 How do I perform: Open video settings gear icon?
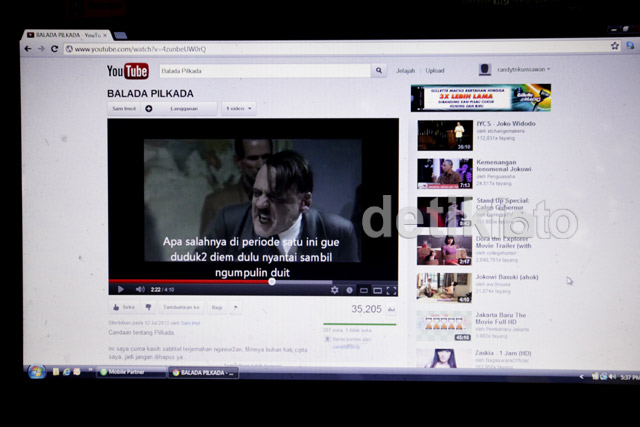click(335, 290)
